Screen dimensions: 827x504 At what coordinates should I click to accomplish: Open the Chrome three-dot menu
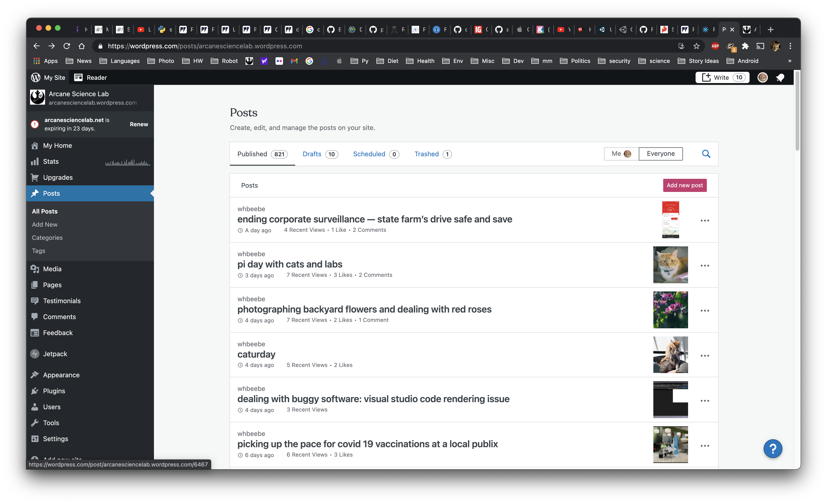(x=790, y=46)
